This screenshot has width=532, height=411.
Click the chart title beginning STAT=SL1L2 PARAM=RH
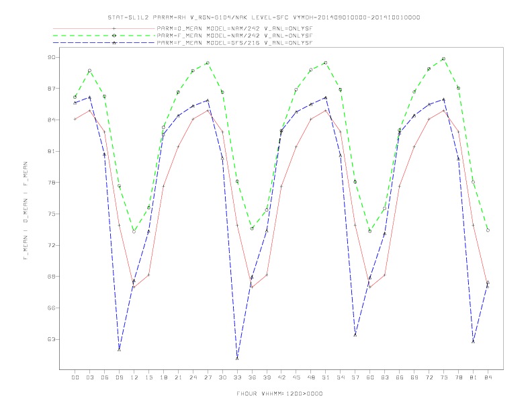pyautogui.click(x=263, y=17)
